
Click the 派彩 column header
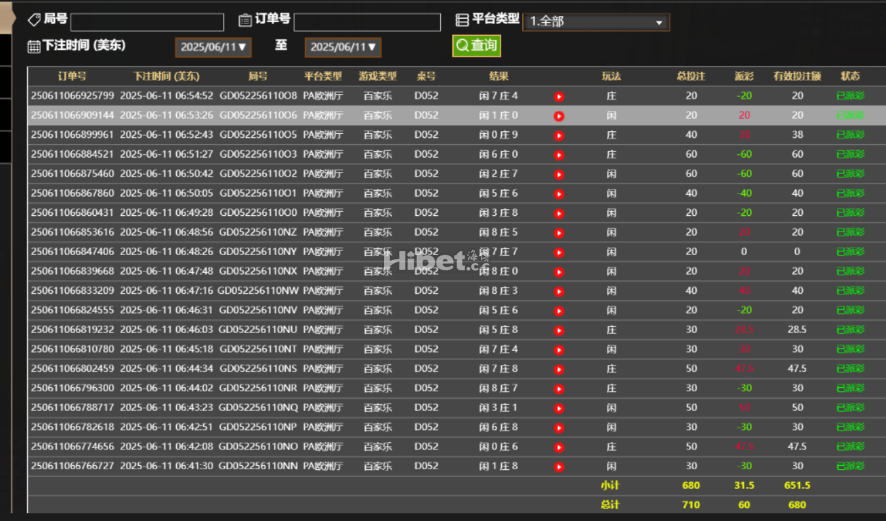(x=743, y=76)
